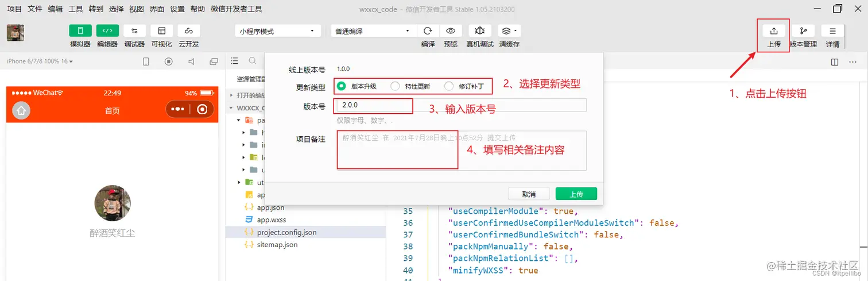Click the home icon in the simulator
868x281 pixels.
pyautogui.click(x=21, y=110)
